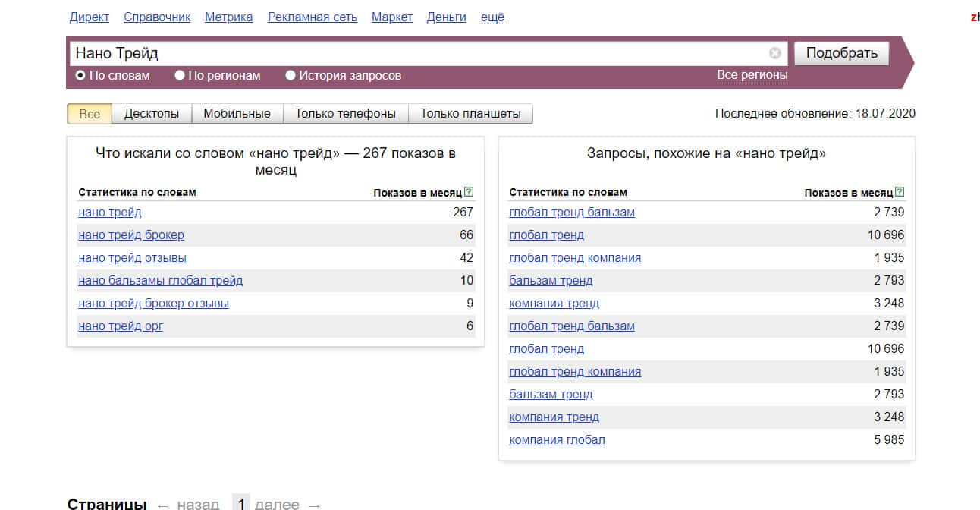
Task: Go to 'Директ' in top navigation
Action: tap(89, 17)
